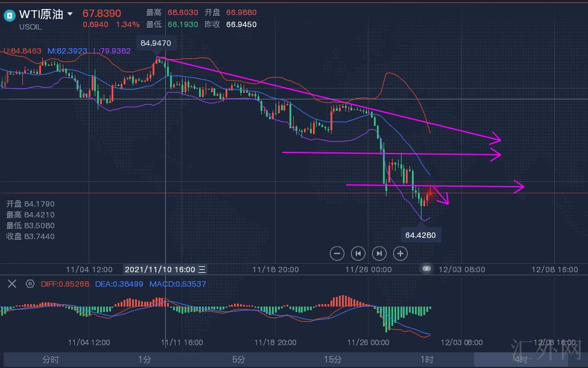Click Bollinger middle band value M:82.3923

pyautogui.click(x=67, y=51)
